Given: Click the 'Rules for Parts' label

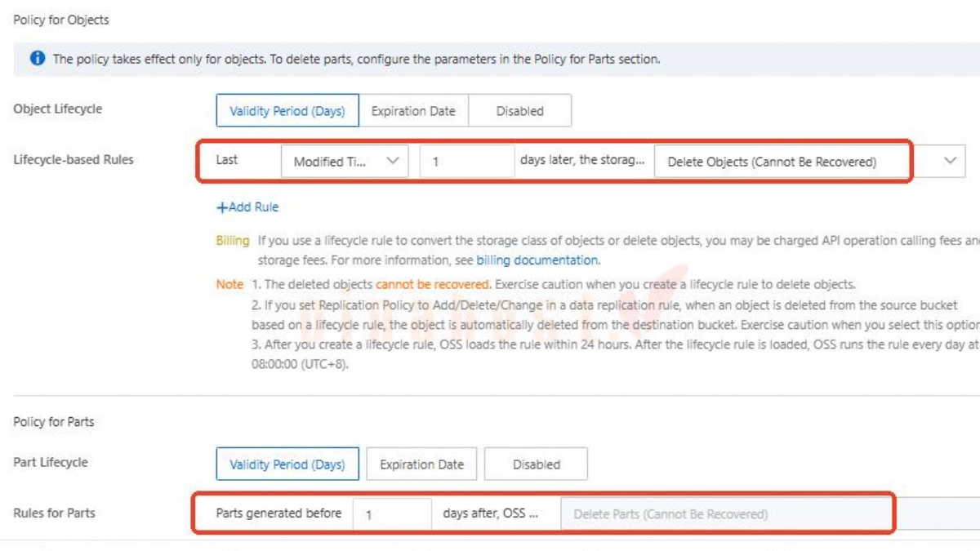Looking at the screenshot, I should pyautogui.click(x=55, y=513).
